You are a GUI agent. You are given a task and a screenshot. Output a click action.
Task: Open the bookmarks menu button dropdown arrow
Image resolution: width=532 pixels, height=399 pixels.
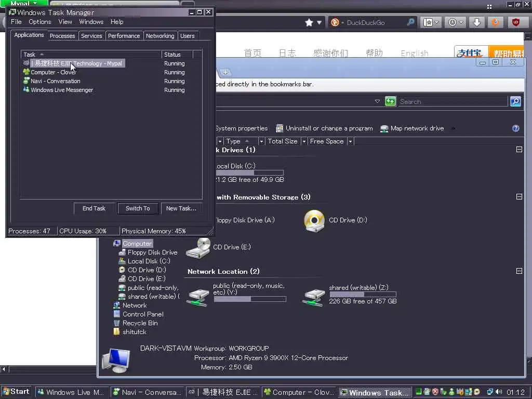[436, 23]
